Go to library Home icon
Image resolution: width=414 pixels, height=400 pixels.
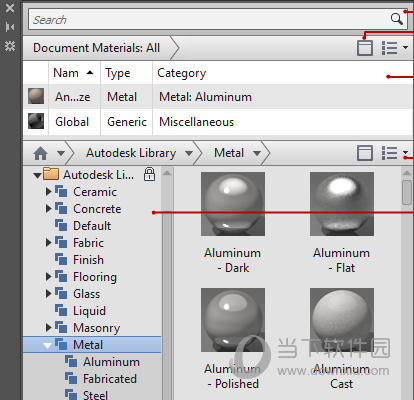pos(41,154)
